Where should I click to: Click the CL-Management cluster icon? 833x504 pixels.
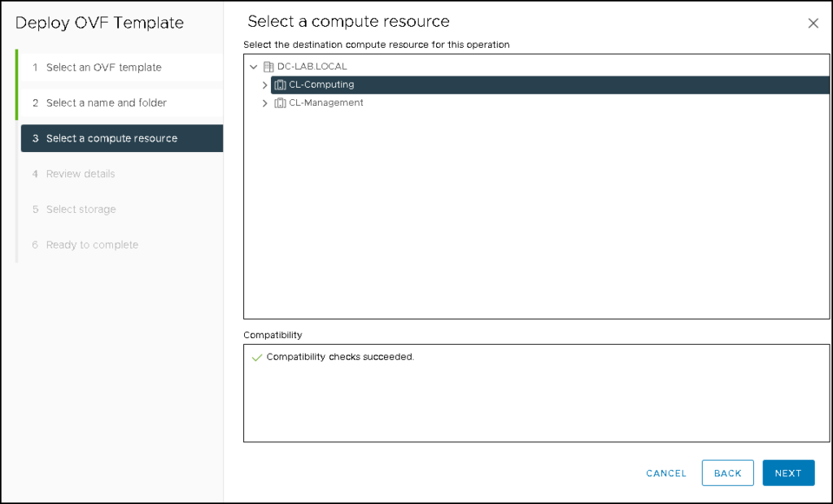tap(280, 102)
